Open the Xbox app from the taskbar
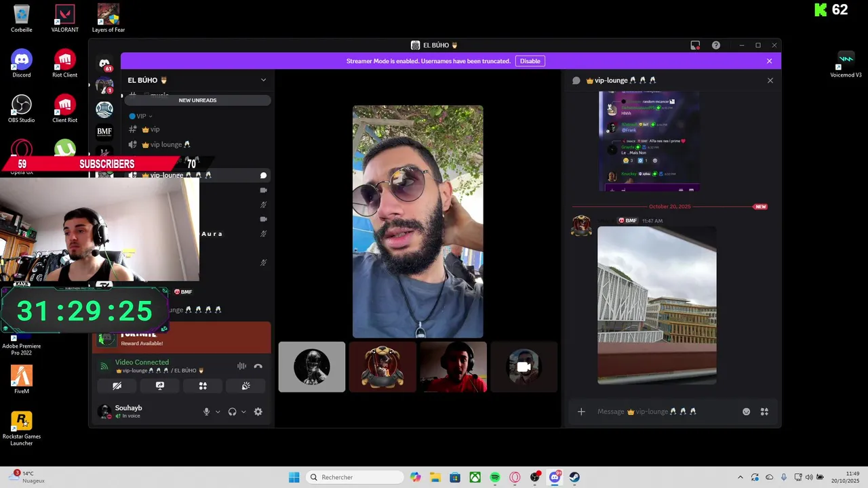Viewport: 868px width, 488px height. point(475,477)
